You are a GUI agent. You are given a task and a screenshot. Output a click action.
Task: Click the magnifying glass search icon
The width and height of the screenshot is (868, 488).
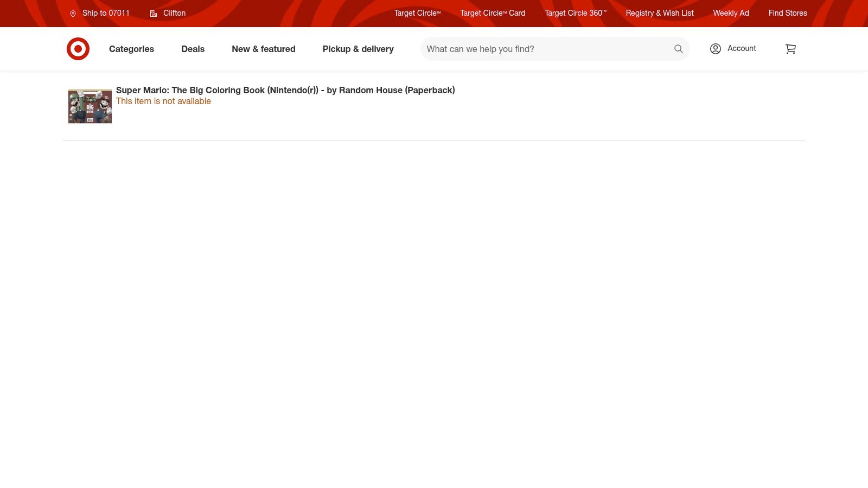click(678, 49)
